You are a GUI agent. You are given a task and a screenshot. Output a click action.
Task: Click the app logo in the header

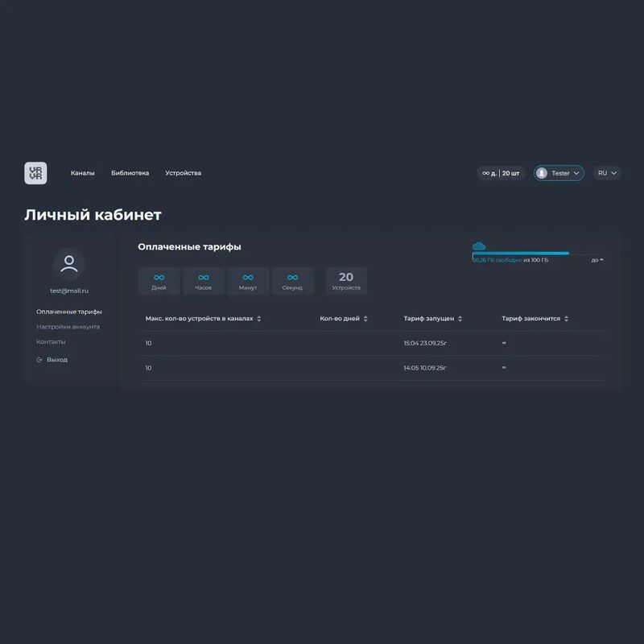(x=35, y=173)
